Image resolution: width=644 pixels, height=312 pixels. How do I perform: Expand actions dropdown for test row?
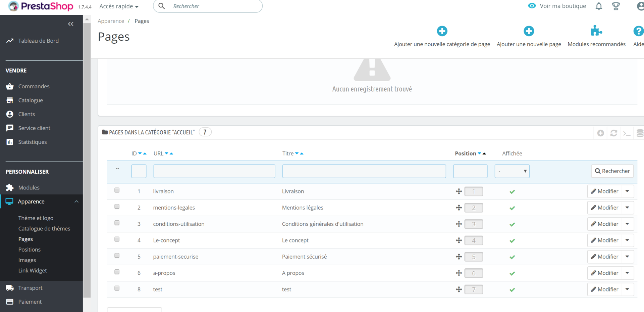pos(628,289)
